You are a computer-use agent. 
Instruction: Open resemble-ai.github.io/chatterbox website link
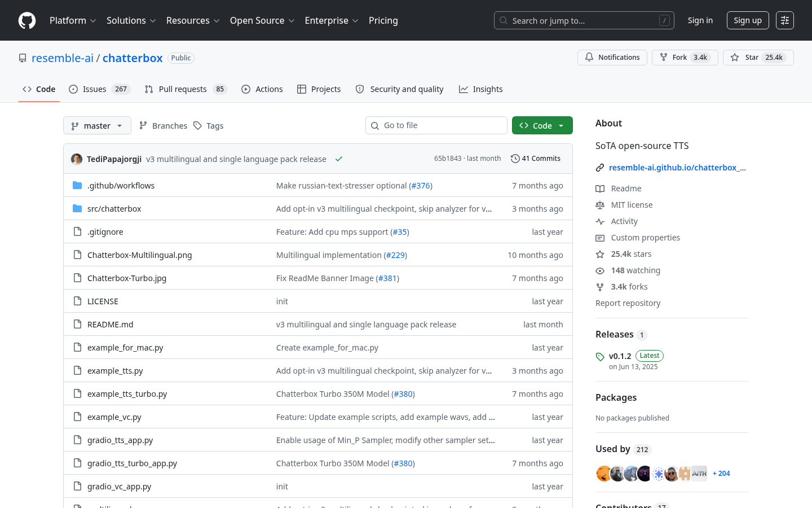(x=677, y=168)
